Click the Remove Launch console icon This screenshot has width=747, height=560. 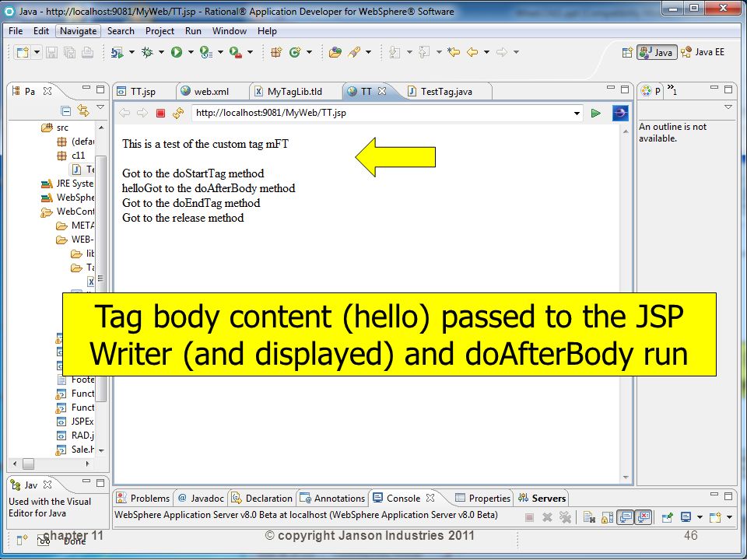coord(547,517)
